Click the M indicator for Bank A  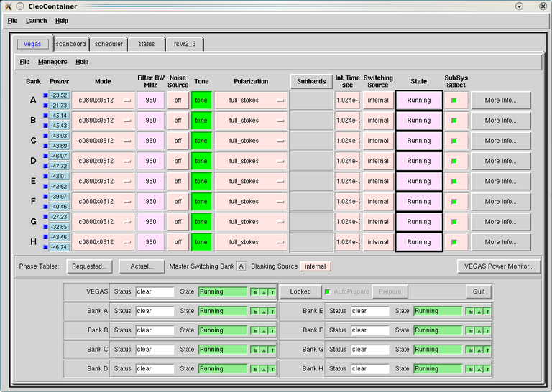click(255, 312)
